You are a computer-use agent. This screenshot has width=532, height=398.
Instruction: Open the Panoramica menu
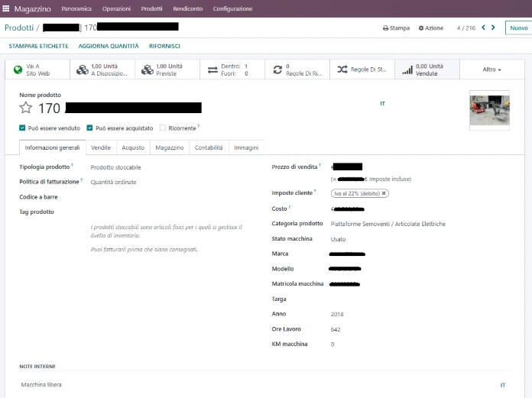click(76, 9)
